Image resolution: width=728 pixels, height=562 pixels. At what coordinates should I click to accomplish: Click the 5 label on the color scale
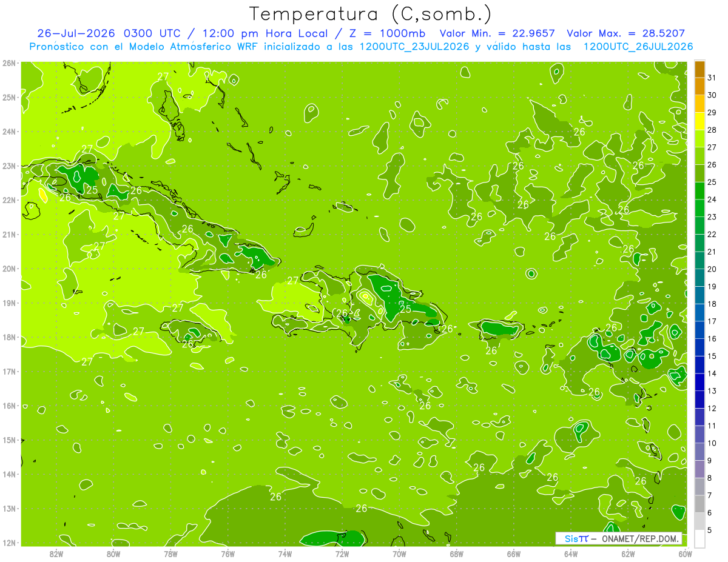tap(710, 530)
